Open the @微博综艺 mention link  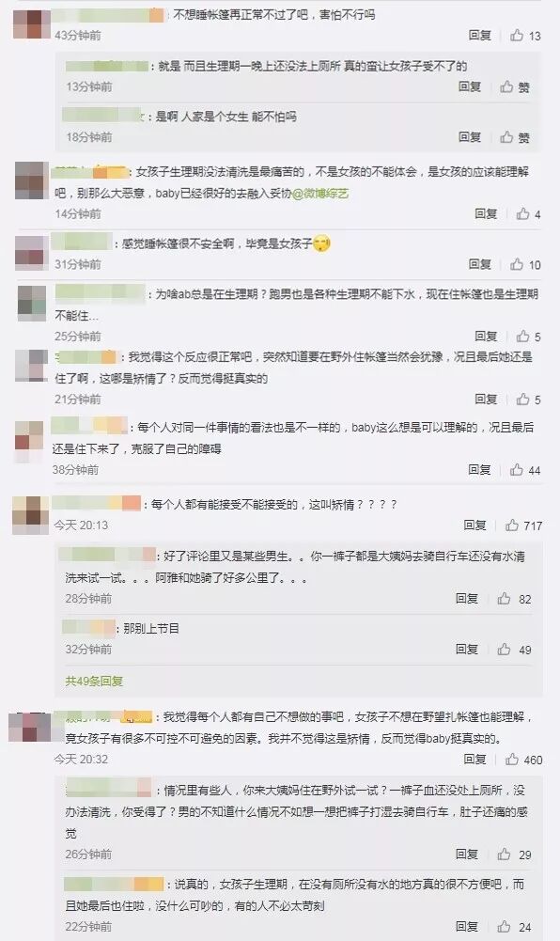[x=320, y=194]
